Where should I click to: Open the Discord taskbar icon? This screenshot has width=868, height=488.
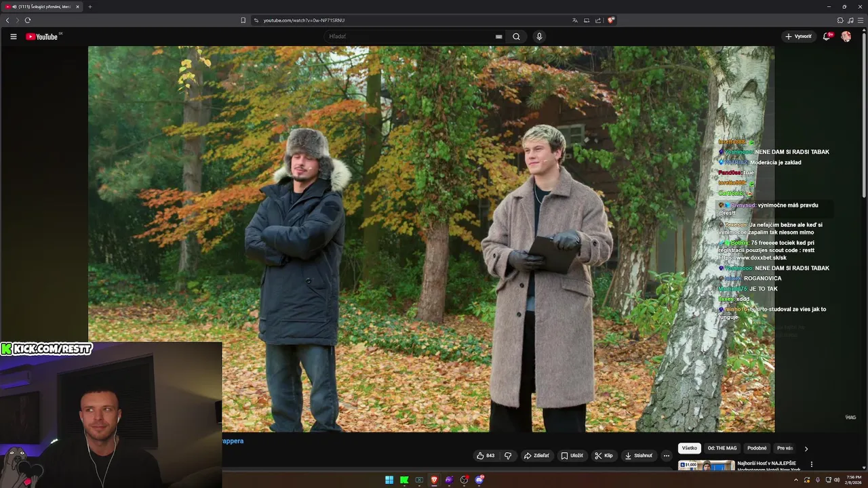click(x=479, y=480)
